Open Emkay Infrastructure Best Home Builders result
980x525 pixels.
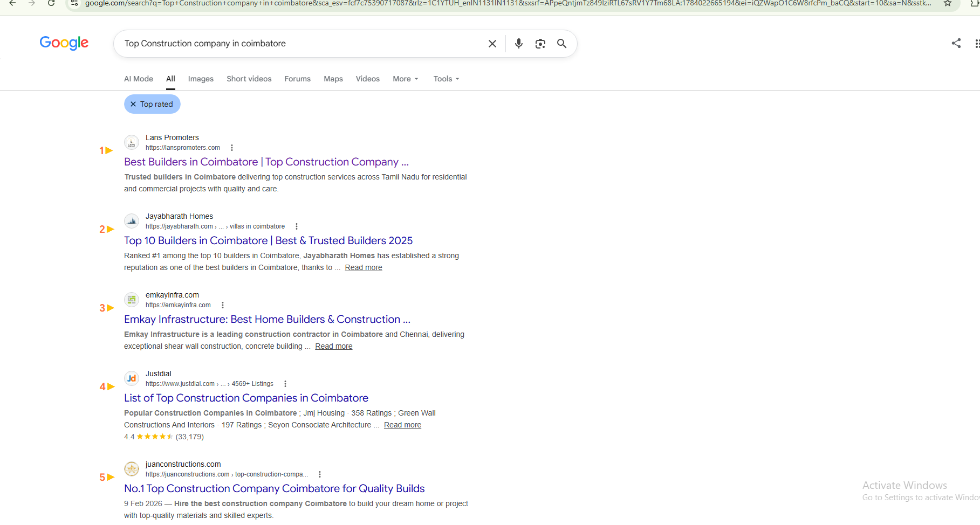[x=268, y=319]
